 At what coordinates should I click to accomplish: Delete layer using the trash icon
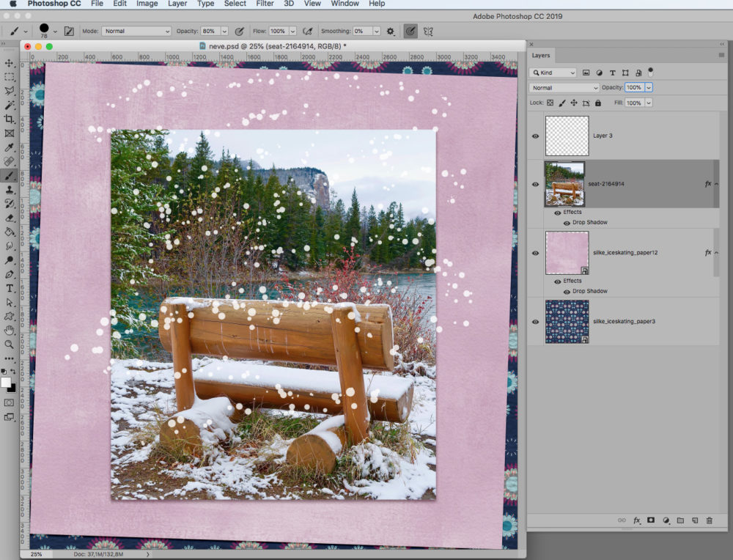(x=709, y=520)
